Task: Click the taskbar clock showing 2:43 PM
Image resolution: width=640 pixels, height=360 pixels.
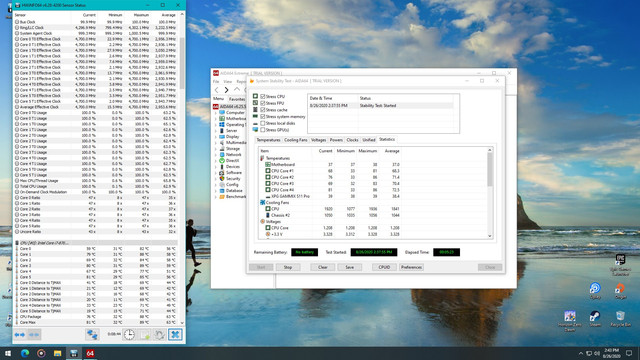Action: 611,353
